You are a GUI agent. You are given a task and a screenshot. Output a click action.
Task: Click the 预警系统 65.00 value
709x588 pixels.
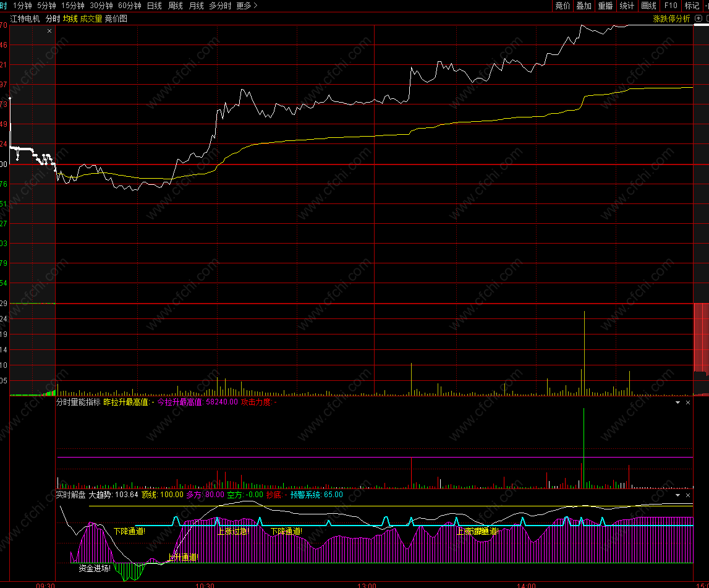pos(316,495)
